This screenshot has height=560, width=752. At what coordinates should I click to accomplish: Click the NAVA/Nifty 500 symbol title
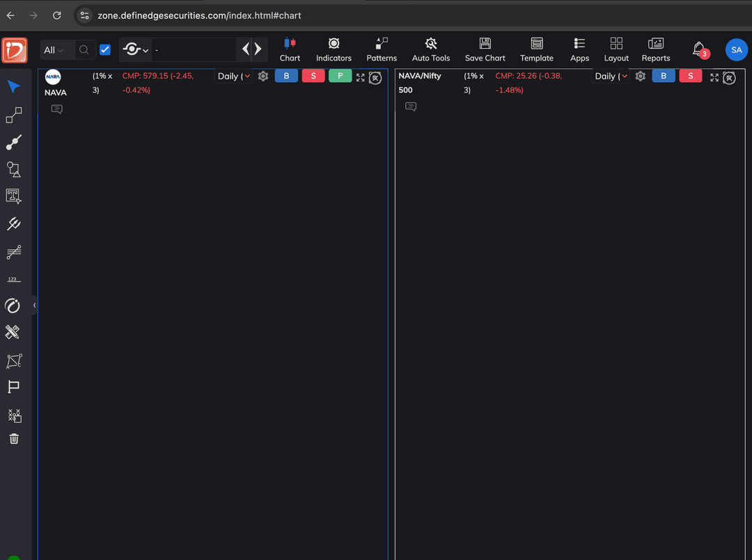point(420,82)
